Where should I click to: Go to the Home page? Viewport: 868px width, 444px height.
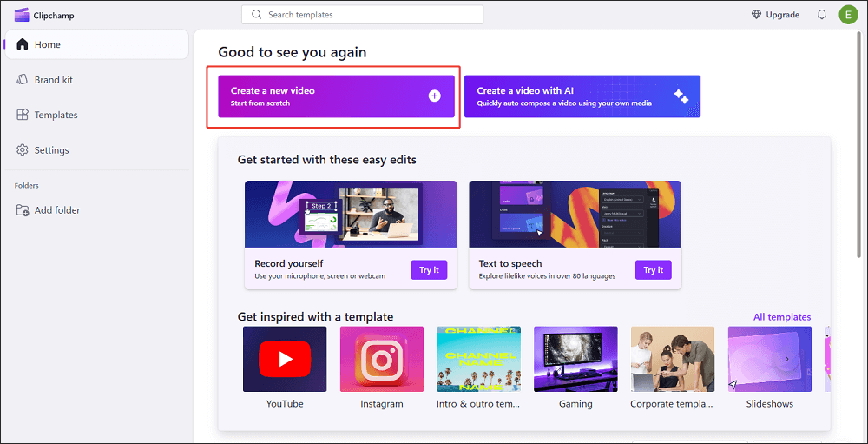click(97, 44)
